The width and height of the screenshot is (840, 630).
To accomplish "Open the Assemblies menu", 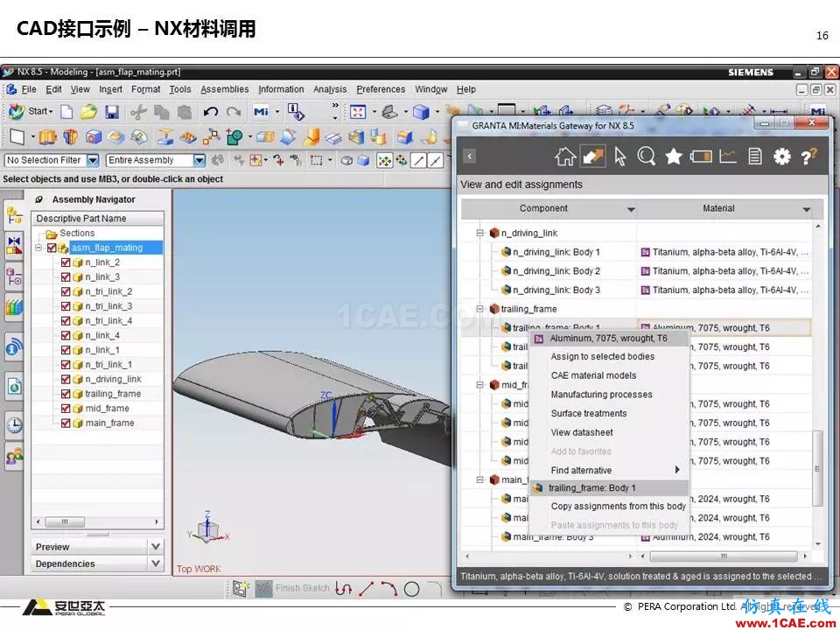I will (x=225, y=89).
